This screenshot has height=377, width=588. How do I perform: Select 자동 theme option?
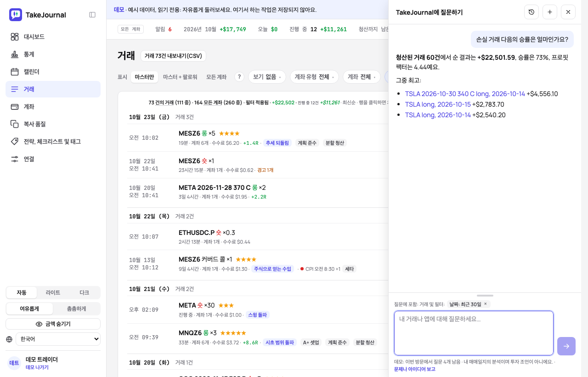click(22, 293)
